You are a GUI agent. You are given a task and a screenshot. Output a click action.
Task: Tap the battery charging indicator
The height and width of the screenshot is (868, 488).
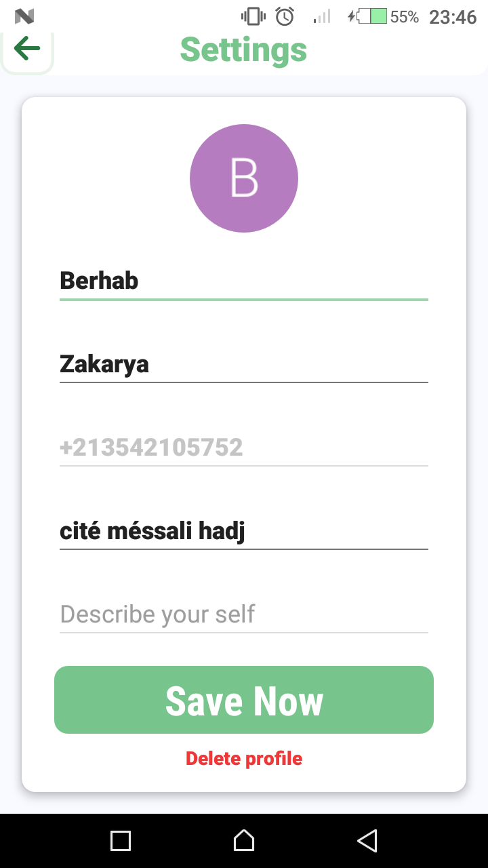[x=367, y=16]
